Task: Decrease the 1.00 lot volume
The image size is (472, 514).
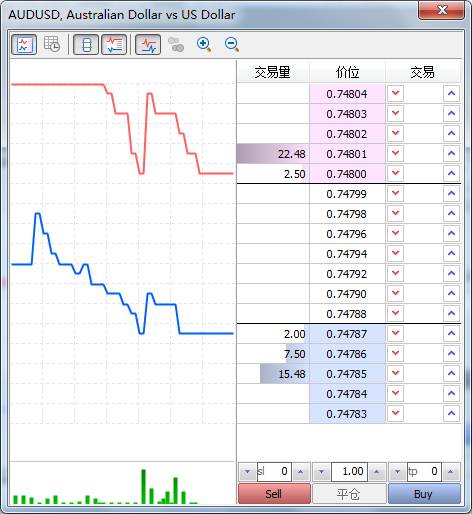Action: [322, 472]
